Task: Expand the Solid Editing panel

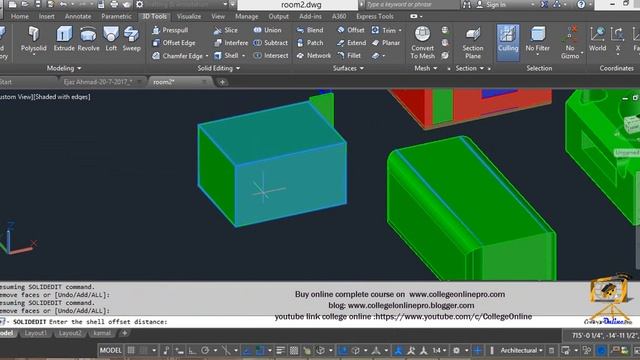Action: click(219, 68)
